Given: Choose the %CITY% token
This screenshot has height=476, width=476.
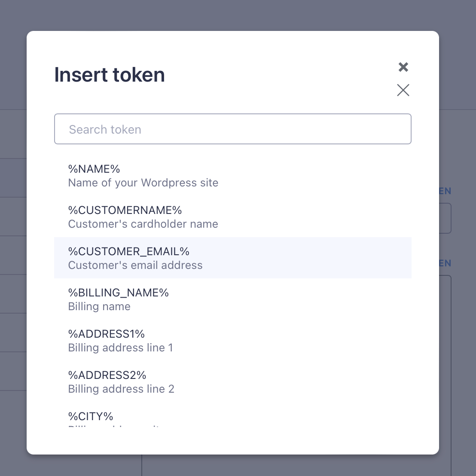Looking at the screenshot, I should 91,416.
